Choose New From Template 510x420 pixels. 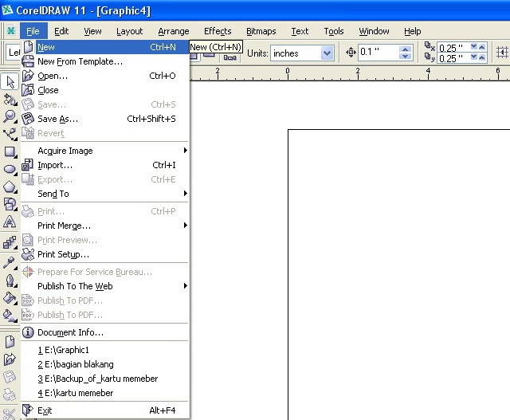coord(104,61)
